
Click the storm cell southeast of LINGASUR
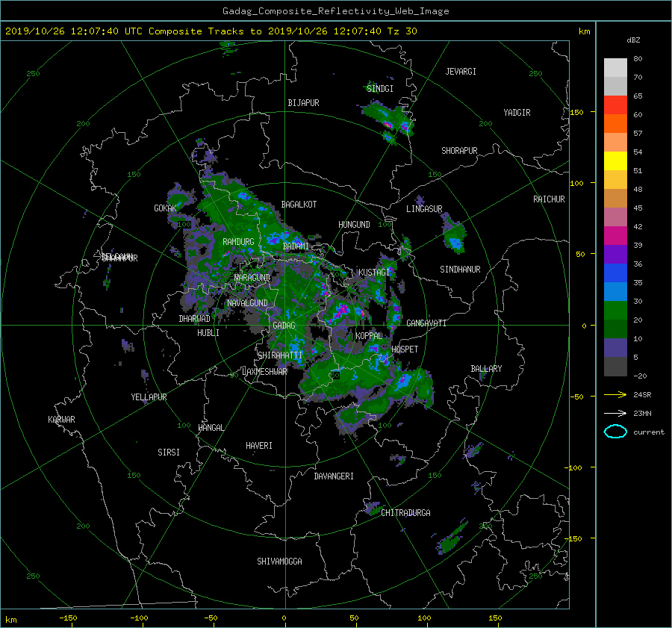pyautogui.click(x=453, y=235)
